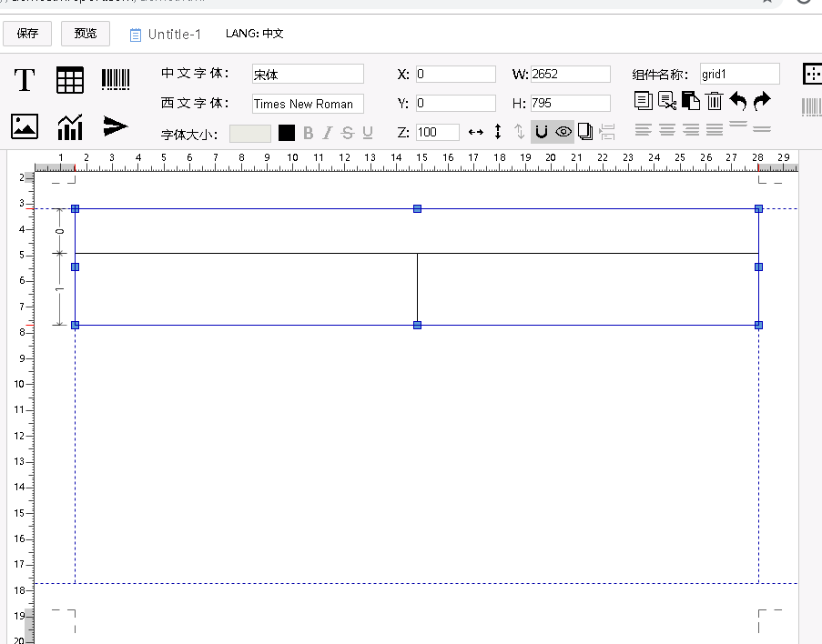Click the 10 mark on vertical ruler

coord(19,384)
